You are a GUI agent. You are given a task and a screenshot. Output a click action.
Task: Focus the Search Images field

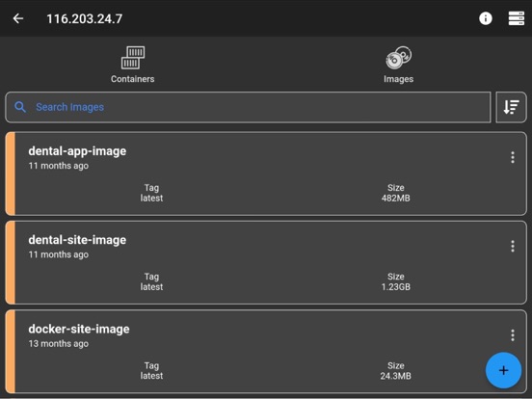248,107
